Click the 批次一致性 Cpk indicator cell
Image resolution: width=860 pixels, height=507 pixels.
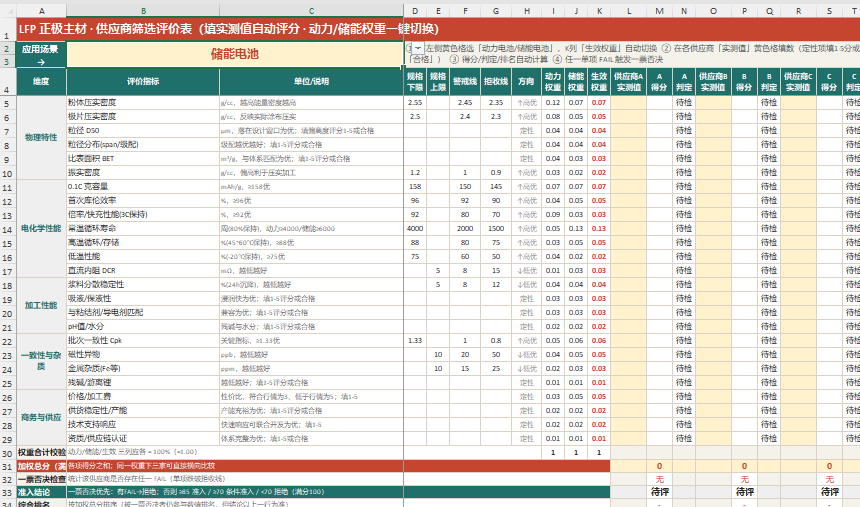pyautogui.click(x=143, y=341)
